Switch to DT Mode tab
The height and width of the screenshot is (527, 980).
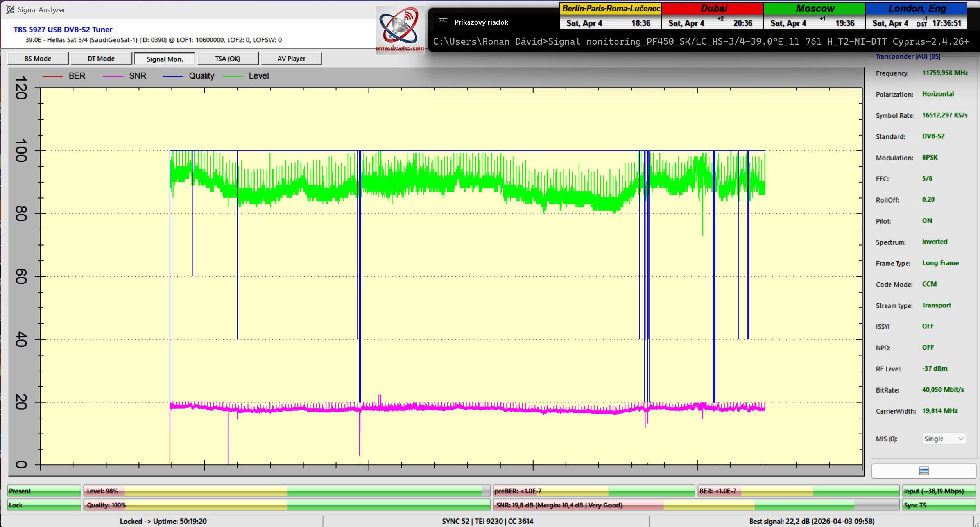pos(101,59)
